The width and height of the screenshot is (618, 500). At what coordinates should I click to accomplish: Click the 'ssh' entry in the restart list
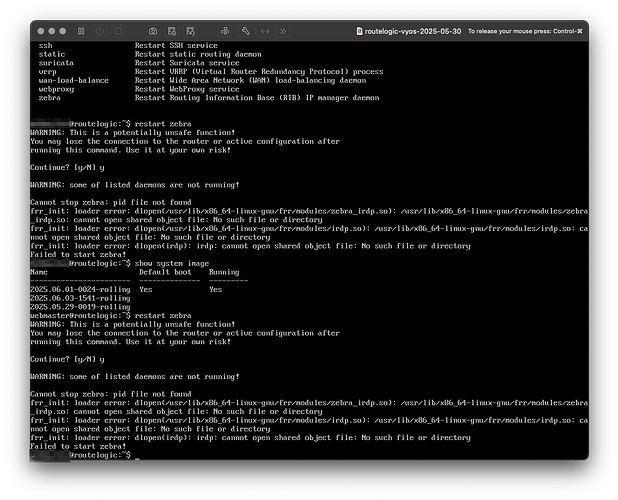pyautogui.click(x=45, y=46)
